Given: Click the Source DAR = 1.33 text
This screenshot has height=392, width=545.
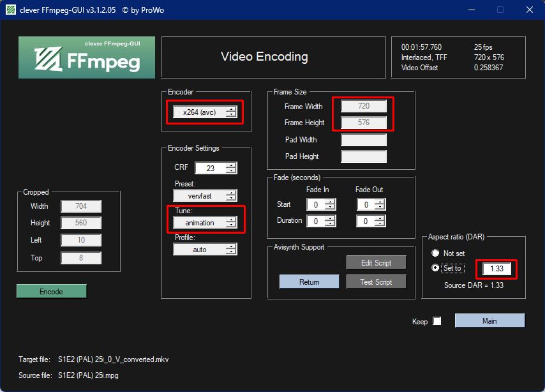Looking at the screenshot, I should click(x=474, y=285).
